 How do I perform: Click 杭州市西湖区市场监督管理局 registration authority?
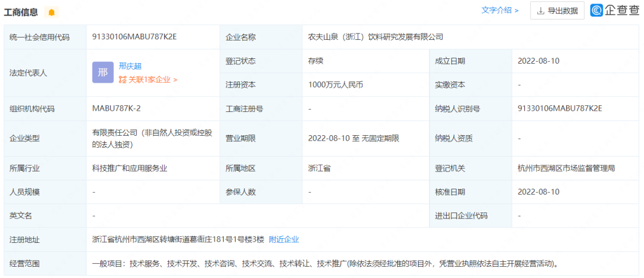click(x=566, y=168)
